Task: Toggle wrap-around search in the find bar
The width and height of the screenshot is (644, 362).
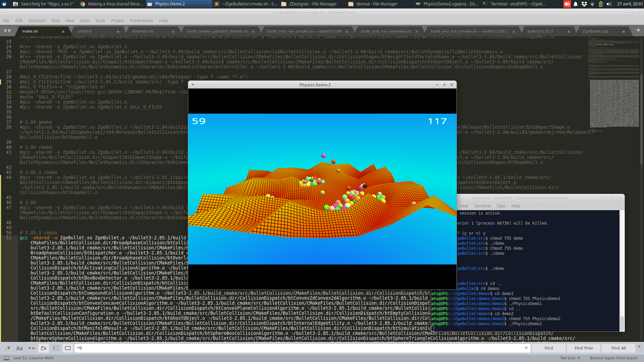Action: click(x=44, y=348)
